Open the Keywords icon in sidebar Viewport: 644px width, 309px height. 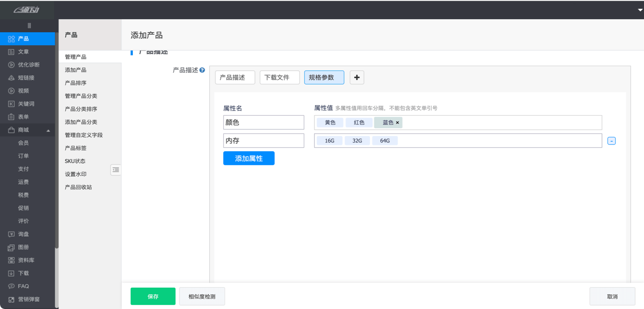pos(12,104)
